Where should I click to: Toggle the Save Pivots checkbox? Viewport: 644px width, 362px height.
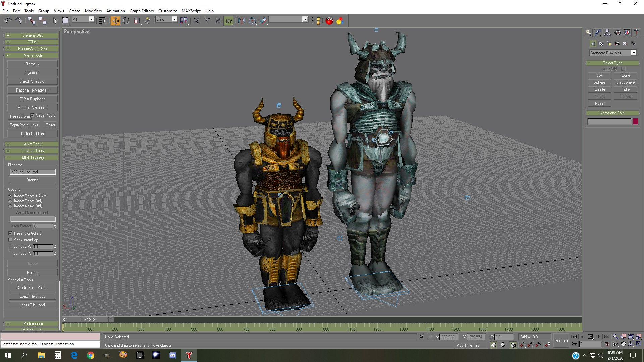coord(32,115)
